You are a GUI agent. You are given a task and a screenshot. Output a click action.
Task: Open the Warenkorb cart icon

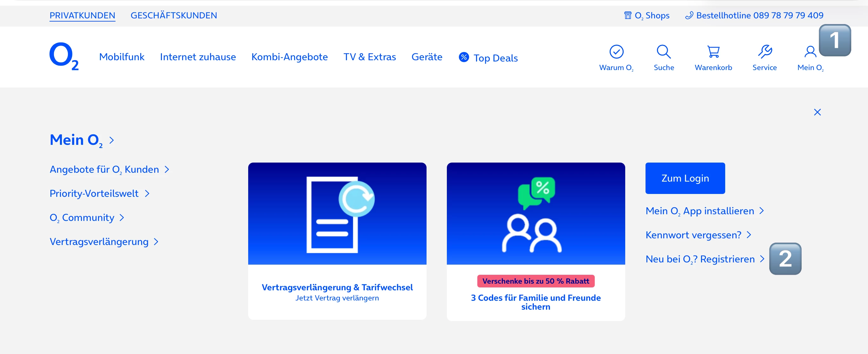click(x=713, y=52)
